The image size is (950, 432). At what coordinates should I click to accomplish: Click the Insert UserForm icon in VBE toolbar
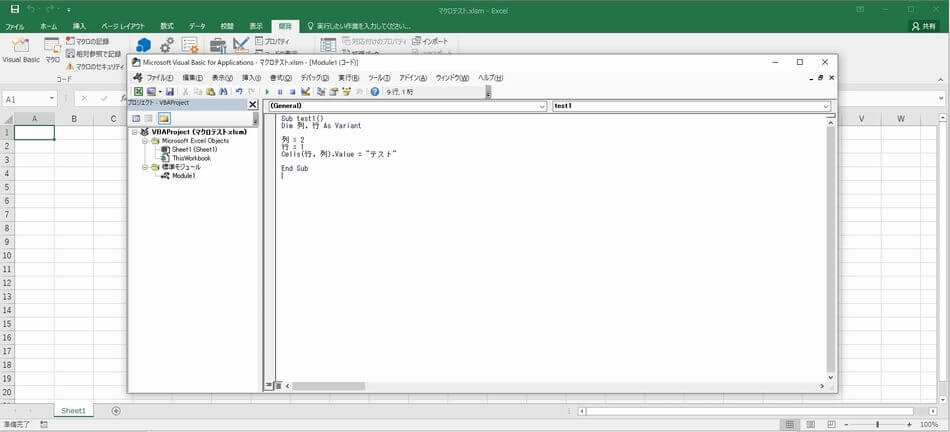tap(151, 91)
